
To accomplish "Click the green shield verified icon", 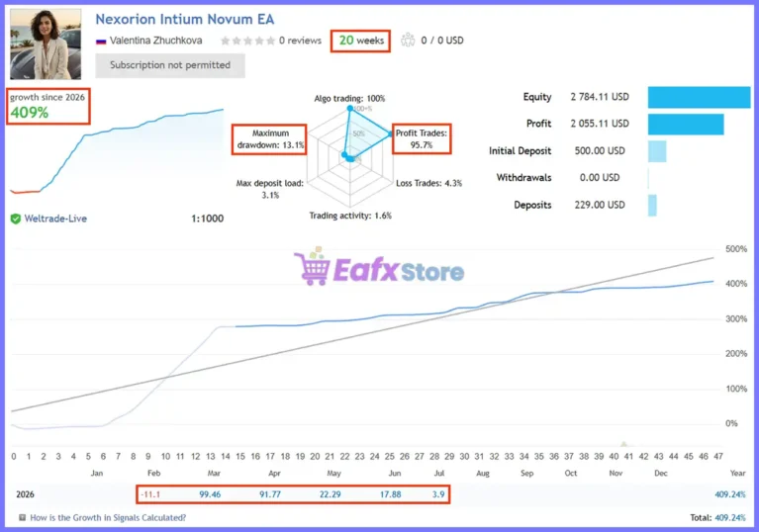I will coord(16,219).
